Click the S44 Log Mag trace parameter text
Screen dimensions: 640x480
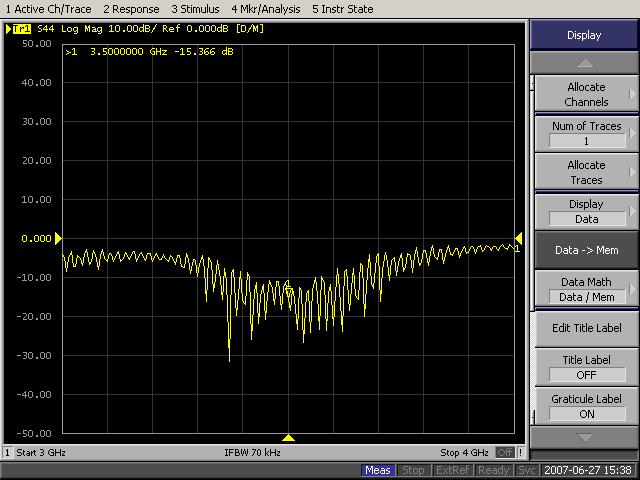(68, 29)
